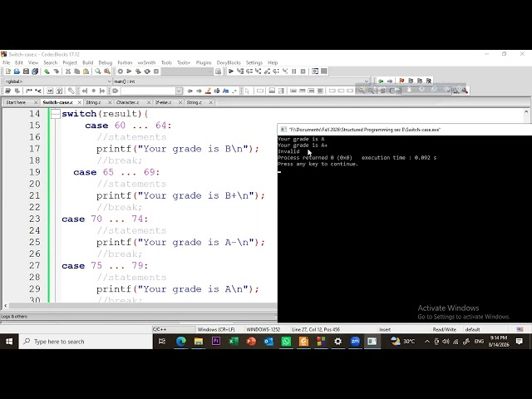Undo the last edit
The width and height of the screenshot is (532, 399).
point(47,71)
